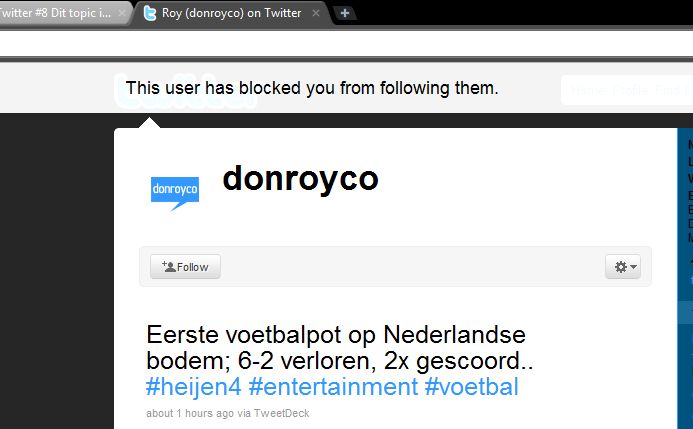Click the Twitter bird favicon on Roy tab

pyautogui.click(x=150, y=13)
